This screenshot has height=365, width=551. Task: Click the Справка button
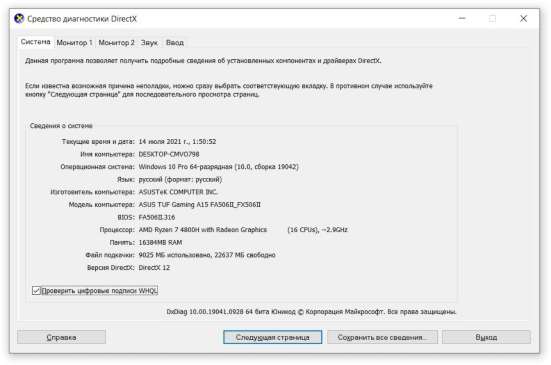[61, 337]
